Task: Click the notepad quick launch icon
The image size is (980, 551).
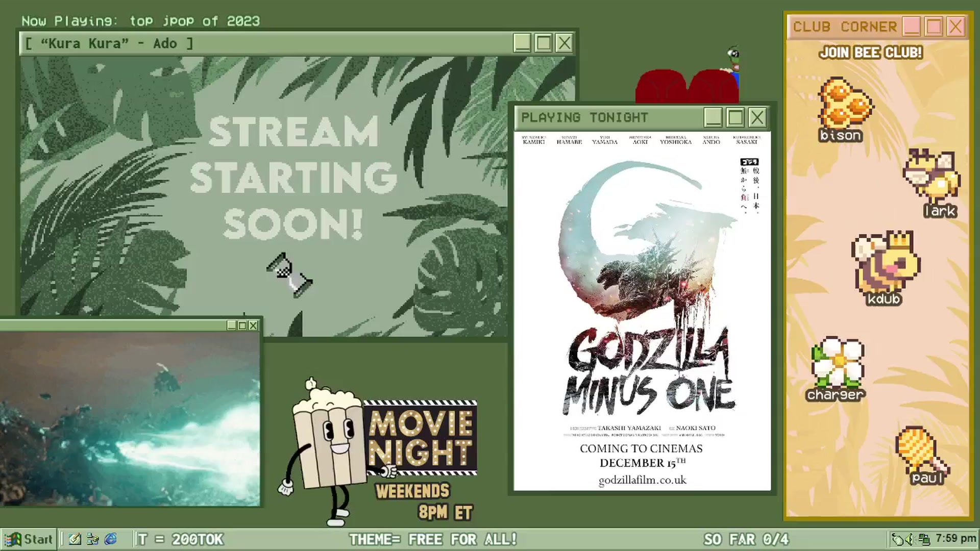Action: click(75, 539)
